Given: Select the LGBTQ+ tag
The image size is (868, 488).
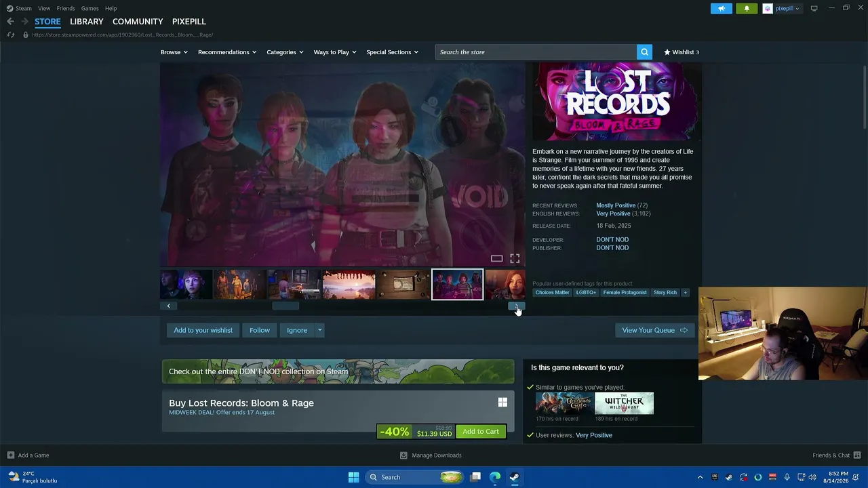Looking at the screenshot, I should tap(586, 293).
